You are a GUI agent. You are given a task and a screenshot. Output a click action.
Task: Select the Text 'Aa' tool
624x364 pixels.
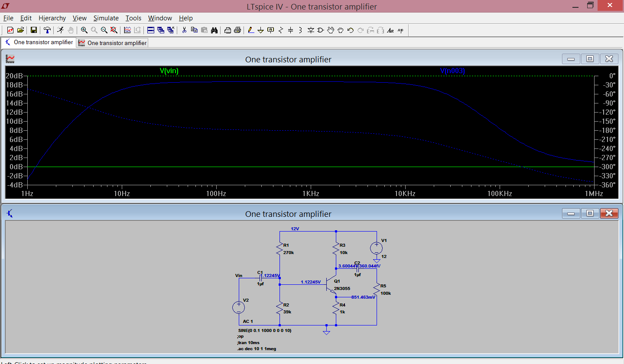click(390, 30)
